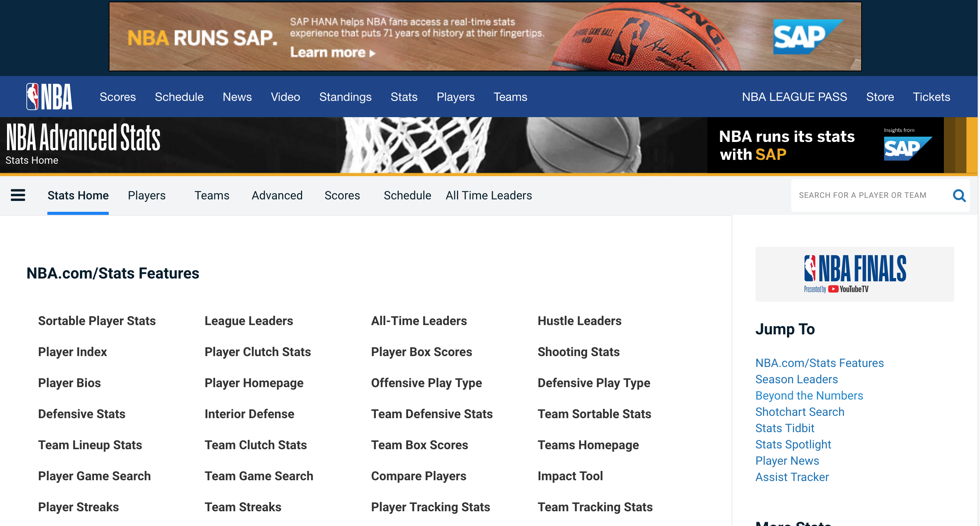This screenshot has width=980, height=526.
Task: Open Player Bios
Action: coord(70,383)
